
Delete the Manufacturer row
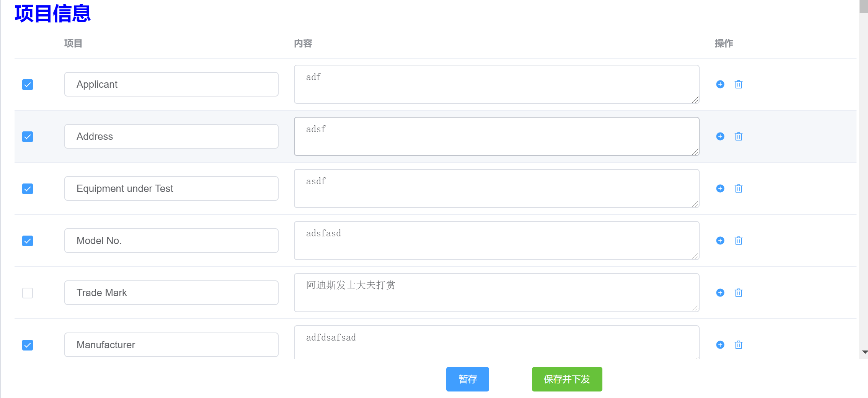738,345
